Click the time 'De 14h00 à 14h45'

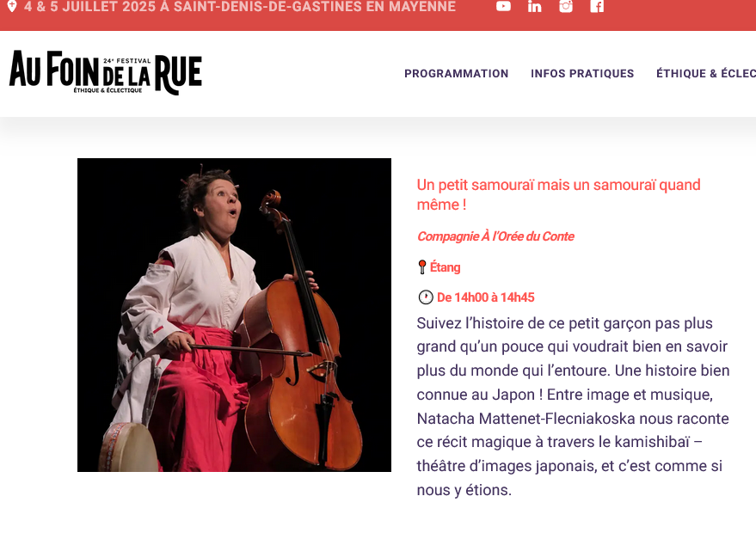tap(486, 297)
